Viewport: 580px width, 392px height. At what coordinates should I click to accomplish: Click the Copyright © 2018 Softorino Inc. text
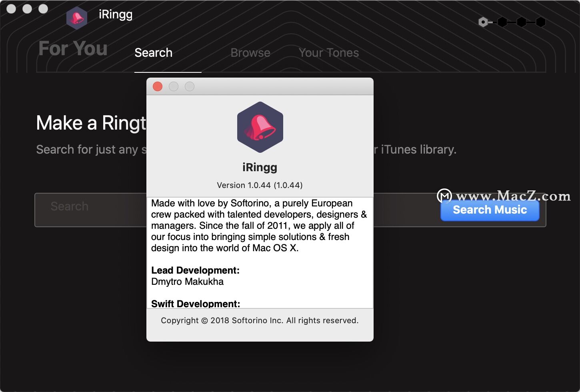pos(260,320)
